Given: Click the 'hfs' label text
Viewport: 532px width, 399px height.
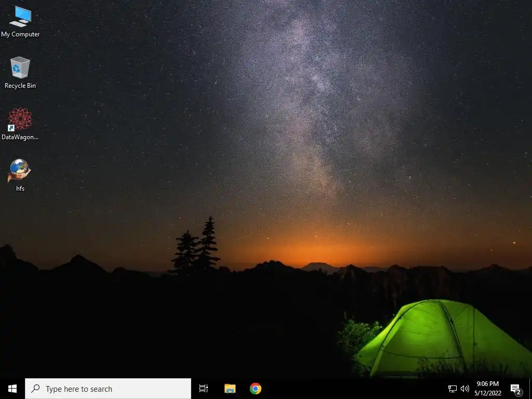Looking at the screenshot, I should [20, 189].
